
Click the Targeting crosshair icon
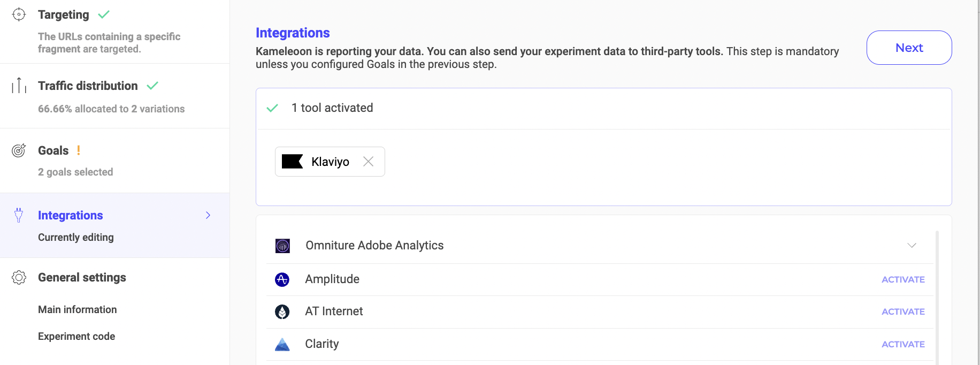[19, 14]
